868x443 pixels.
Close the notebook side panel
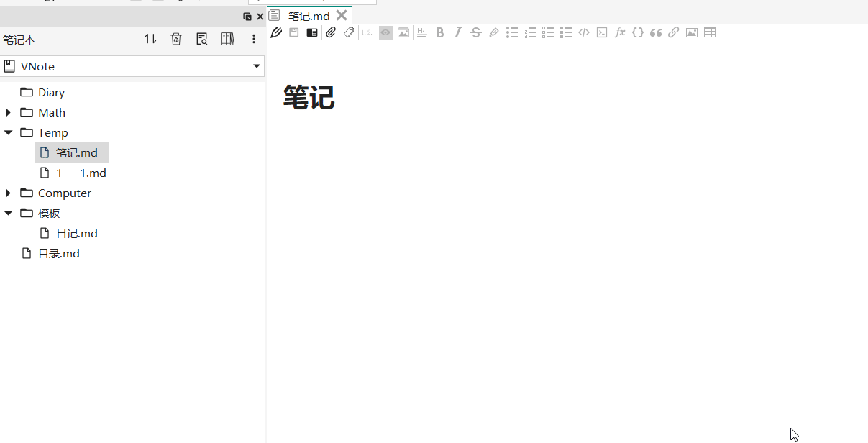pyautogui.click(x=260, y=17)
